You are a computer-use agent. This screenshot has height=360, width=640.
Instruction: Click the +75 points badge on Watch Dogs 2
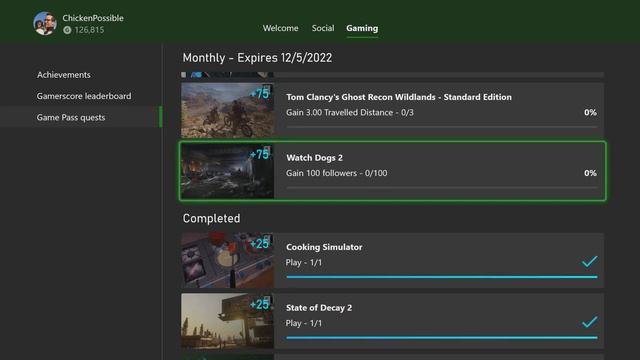click(x=260, y=154)
